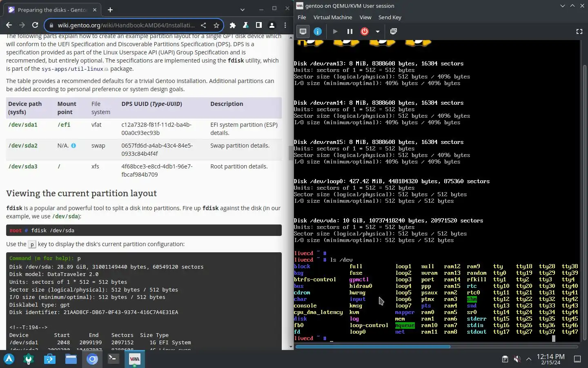Click the Description column header
Viewport: 588px width, 368px height.
click(227, 104)
